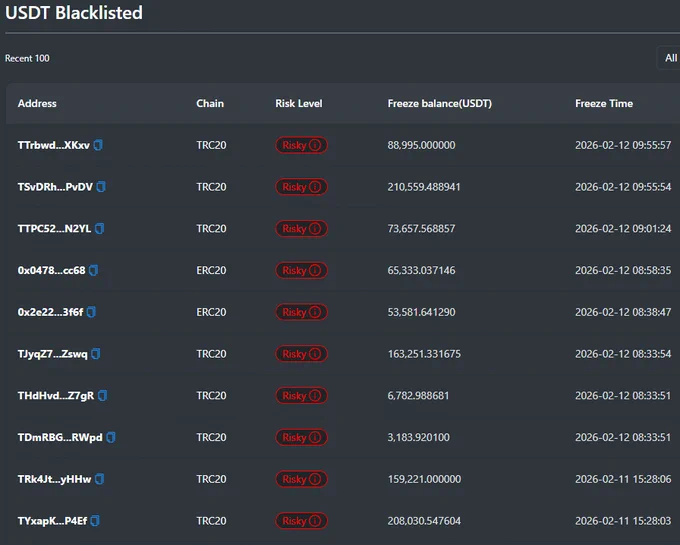Select freeze time 2026-02-12 08:58:35
Screen dimensions: 680x545
tap(623, 270)
